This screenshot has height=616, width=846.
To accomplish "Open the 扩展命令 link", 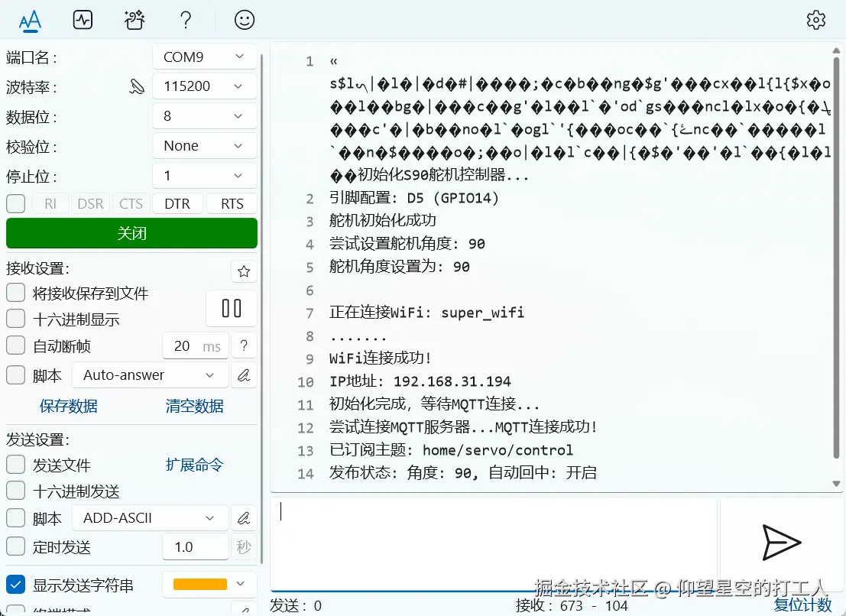I will coord(194,465).
